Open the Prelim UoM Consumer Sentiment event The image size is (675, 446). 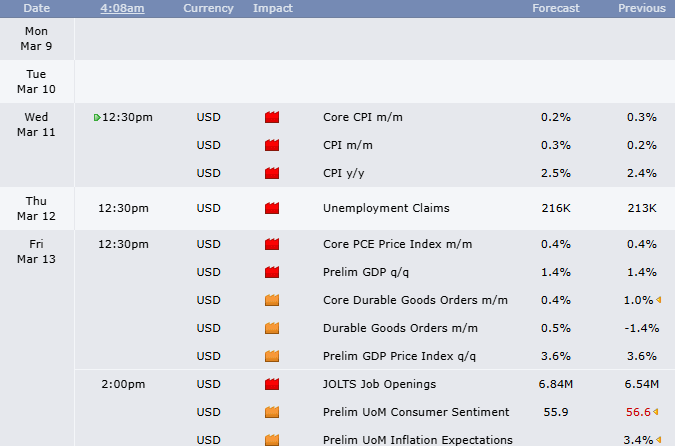416,412
